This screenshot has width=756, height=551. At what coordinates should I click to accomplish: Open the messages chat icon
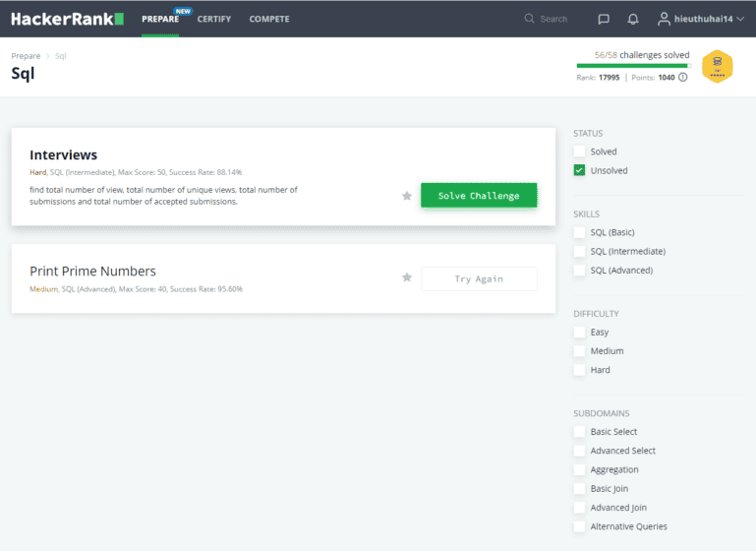[604, 19]
